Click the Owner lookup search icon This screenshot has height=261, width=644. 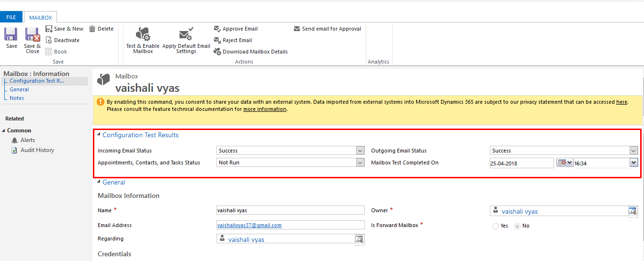(633, 211)
